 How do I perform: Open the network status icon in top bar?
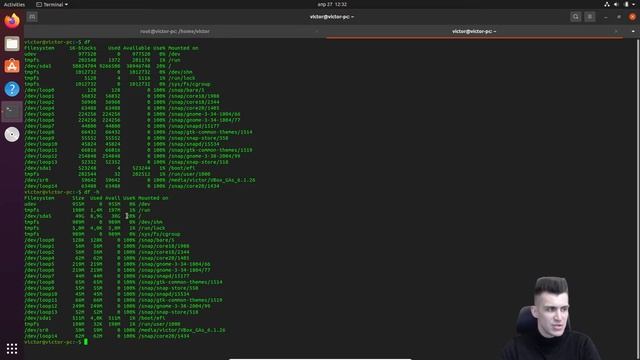coord(607,4)
